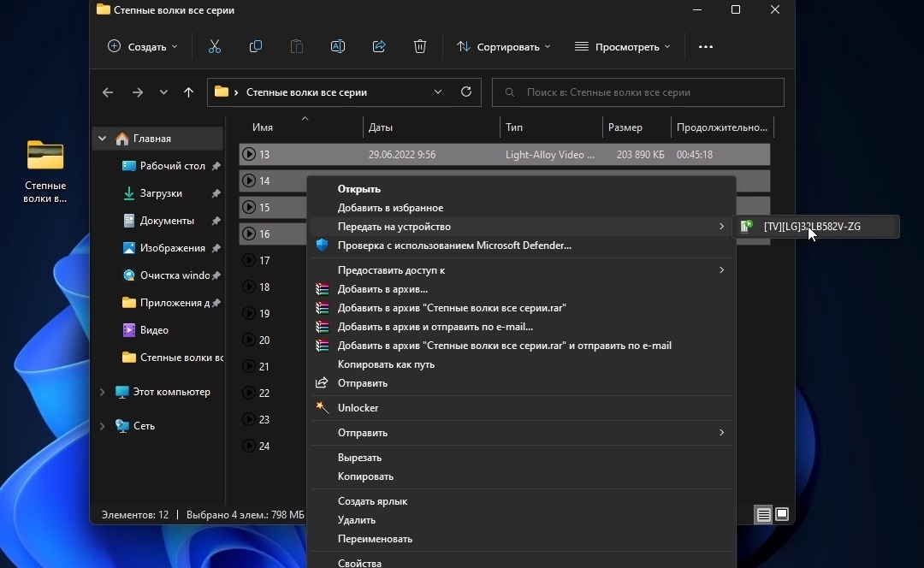
Task: Toggle sort direction on the 'Имя' column
Action: [x=263, y=127]
